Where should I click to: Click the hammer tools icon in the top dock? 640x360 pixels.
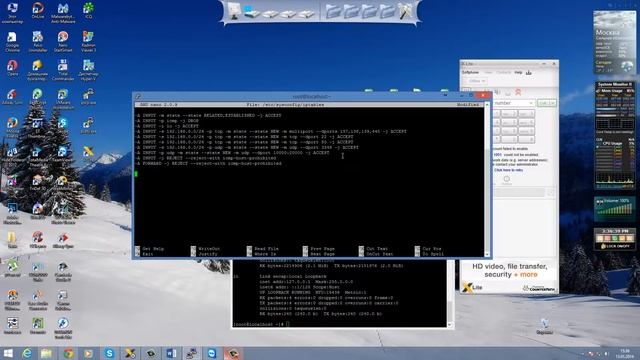coord(405,11)
